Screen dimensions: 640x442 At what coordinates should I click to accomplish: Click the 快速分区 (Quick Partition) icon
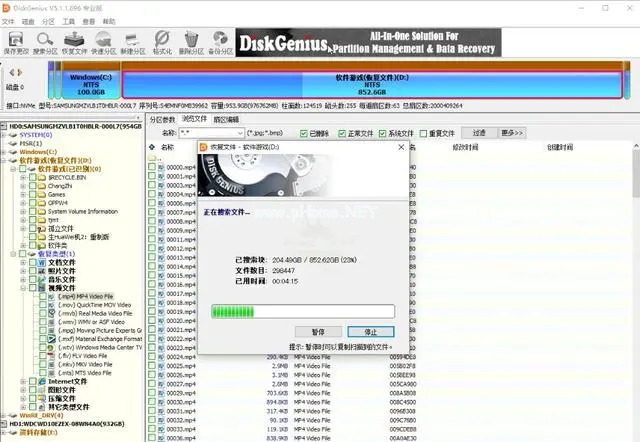coord(102,40)
